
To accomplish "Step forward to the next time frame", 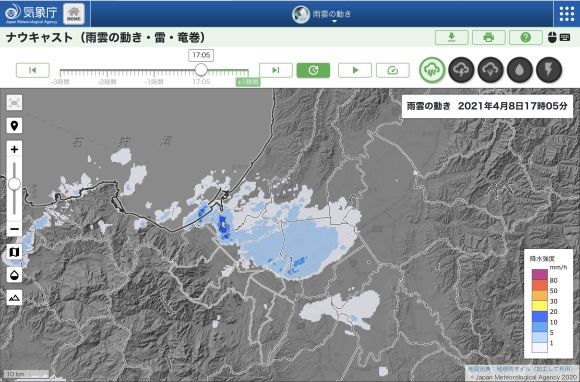I will [276, 70].
